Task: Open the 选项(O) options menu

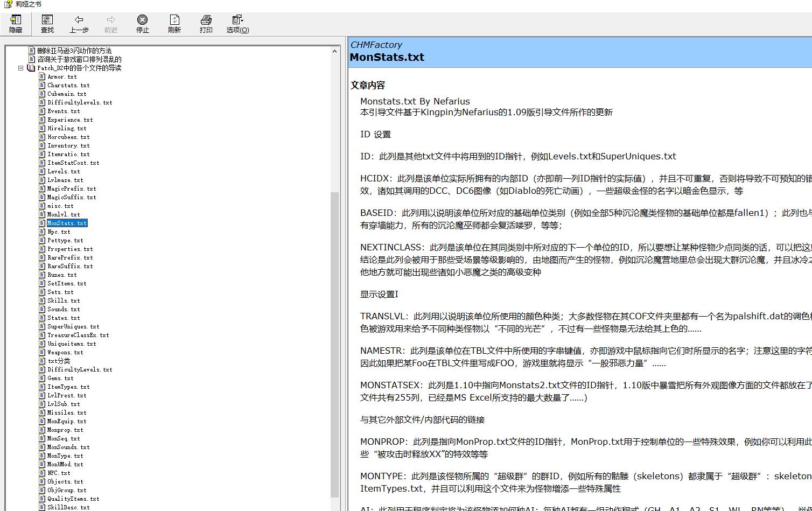Action: [x=237, y=24]
